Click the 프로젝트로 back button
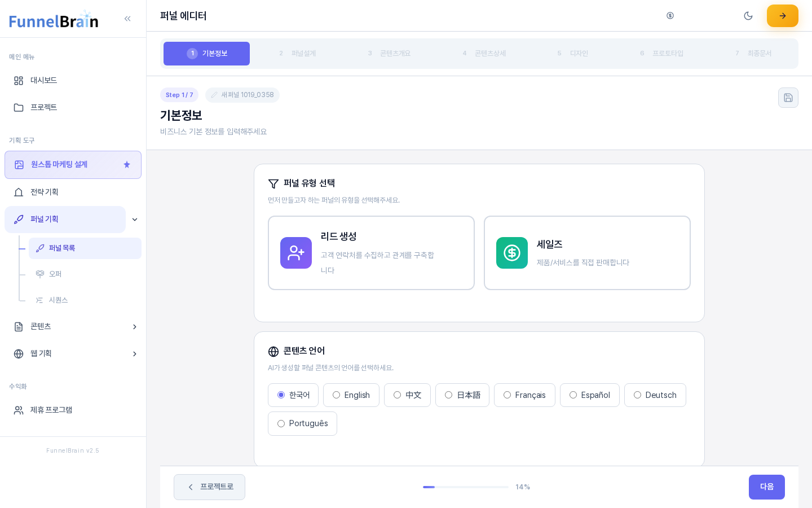This screenshot has height=508, width=812. pyautogui.click(x=209, y=487)
